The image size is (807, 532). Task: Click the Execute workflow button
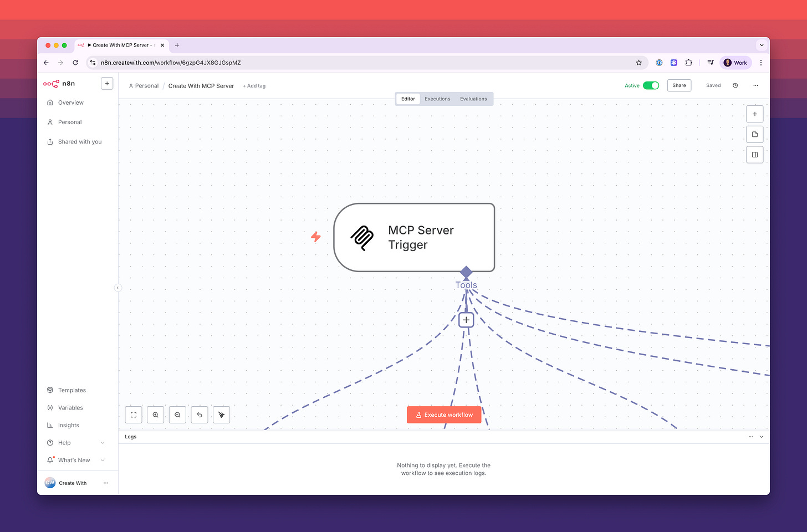[444, 415]
